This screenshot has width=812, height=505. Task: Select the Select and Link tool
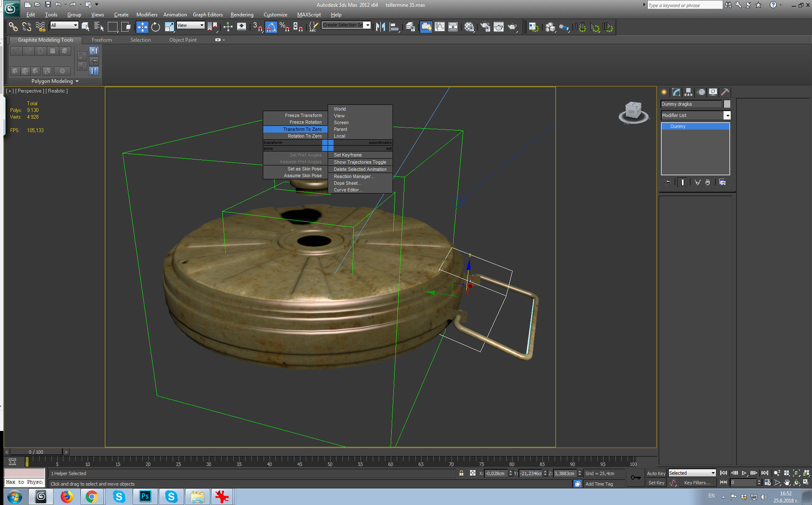click(13, 27)
